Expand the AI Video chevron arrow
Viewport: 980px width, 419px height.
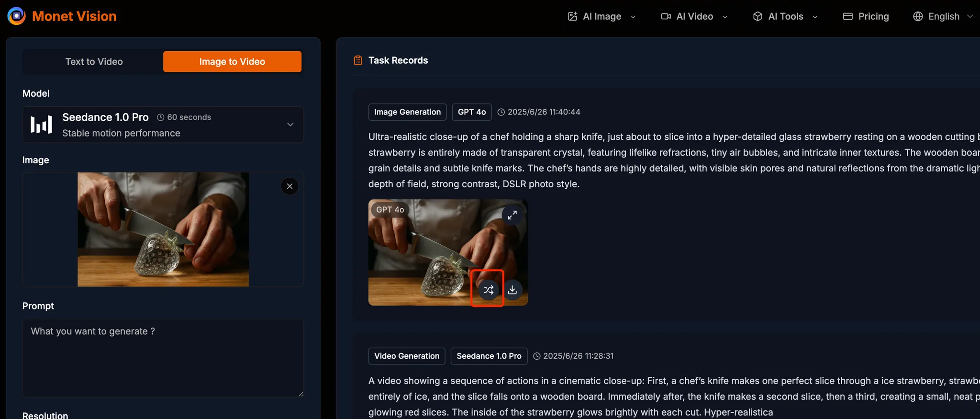[725, 17]
